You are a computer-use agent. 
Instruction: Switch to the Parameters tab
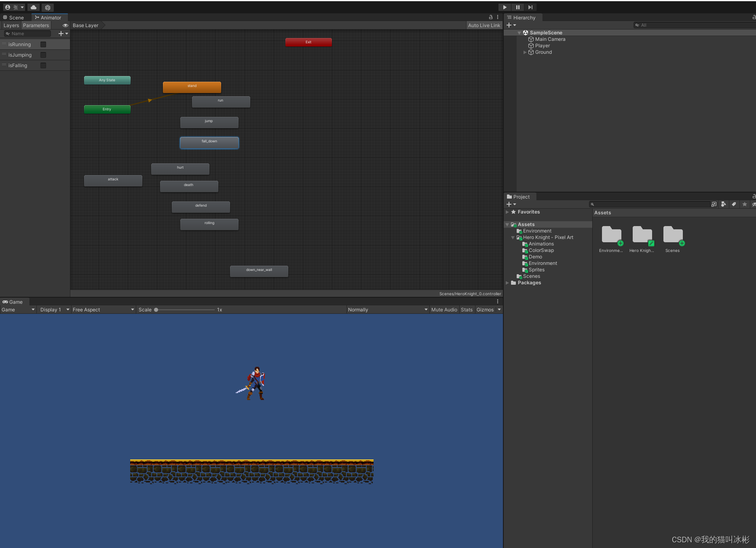coord(36,25)
